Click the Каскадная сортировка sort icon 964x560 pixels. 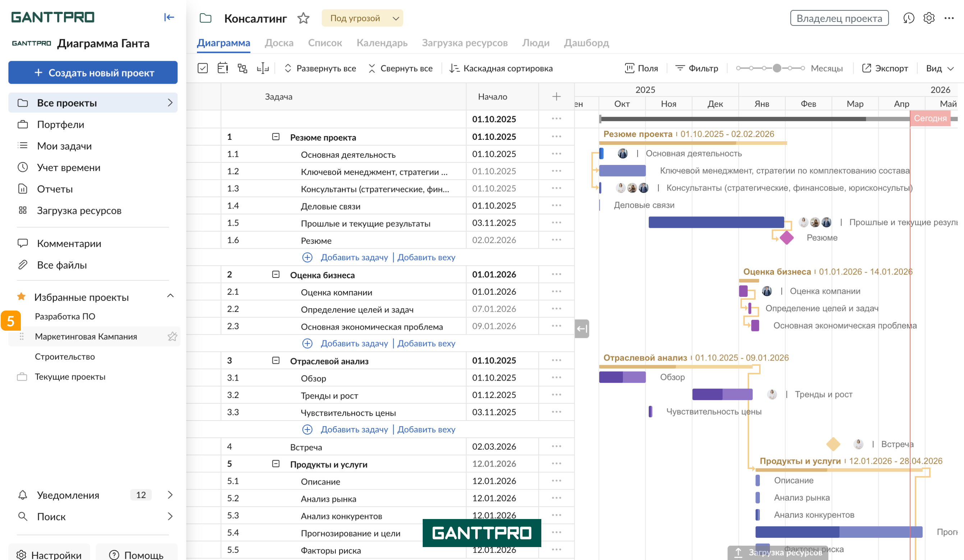[454, 68]
